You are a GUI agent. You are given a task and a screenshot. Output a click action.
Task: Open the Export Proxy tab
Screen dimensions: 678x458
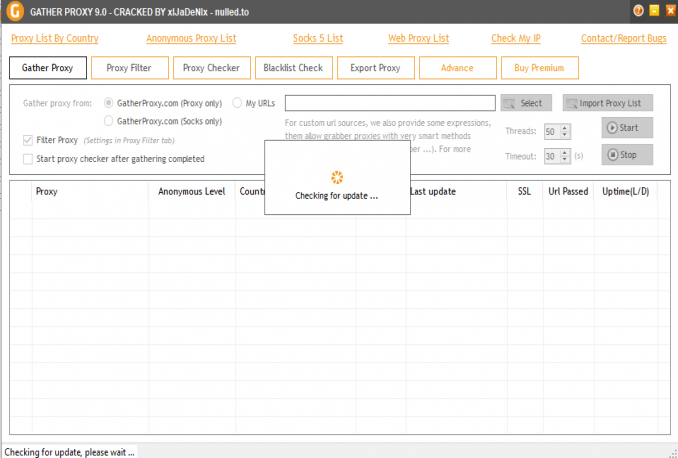coord(375,68)
